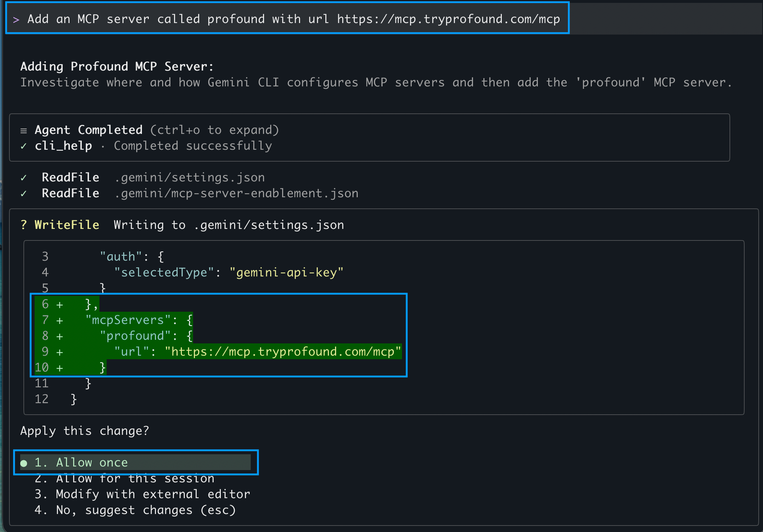Click added diff line 7 '"mcpServers": {'
The width and height of the screenshot is (763, 532).
(x=139, y=320)
